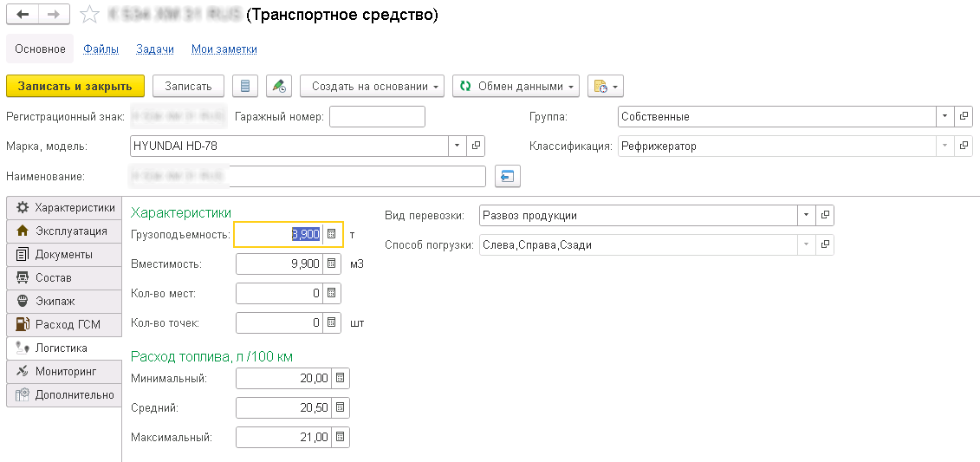Open the Файлы link
The width and height of the screenshot is (980, 462).
point(101,49)
